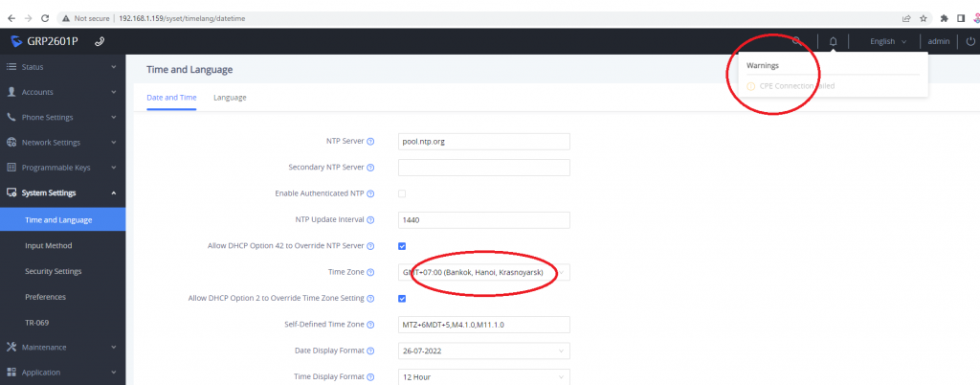Click help icon next to NTP Server

coord(370,141)
